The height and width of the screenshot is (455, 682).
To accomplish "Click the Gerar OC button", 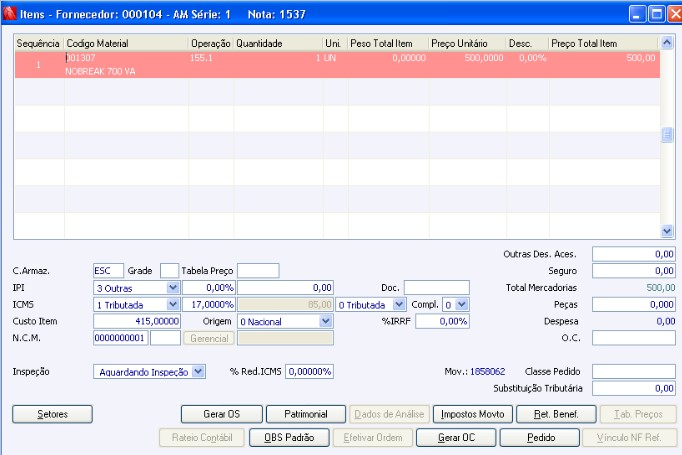I will point(456,438).
